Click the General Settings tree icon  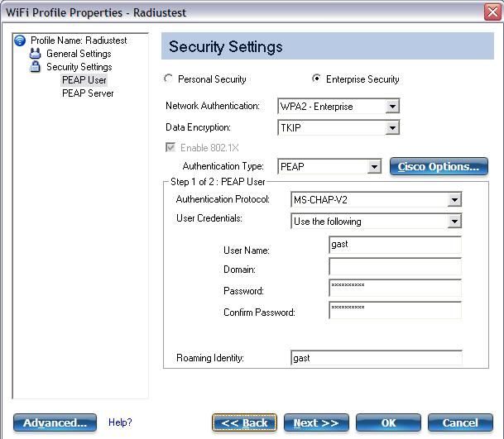pos(35,53)
